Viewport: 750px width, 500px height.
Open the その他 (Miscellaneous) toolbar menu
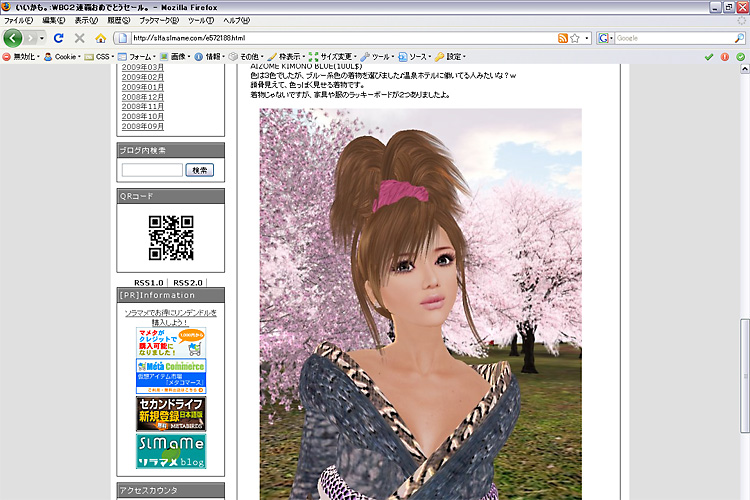pyautogui.click(x=246, y=56)
